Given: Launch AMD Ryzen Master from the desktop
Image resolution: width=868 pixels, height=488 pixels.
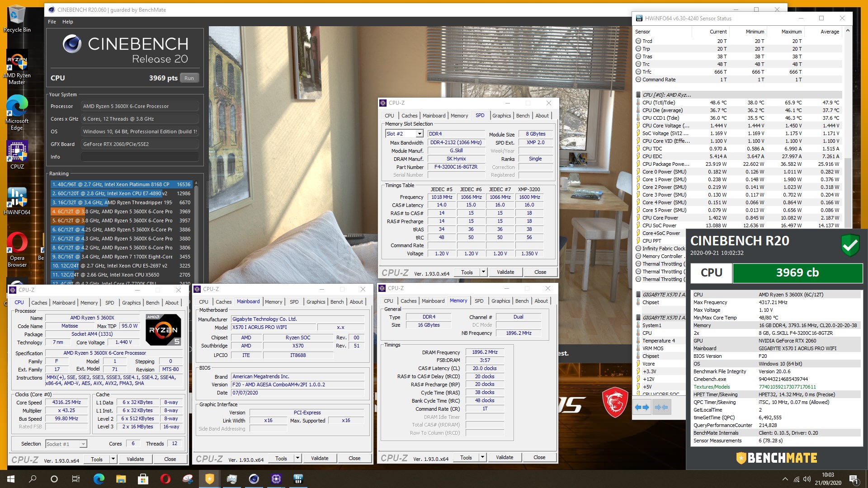Looking at the screenshot, I should tap(17, 68).
